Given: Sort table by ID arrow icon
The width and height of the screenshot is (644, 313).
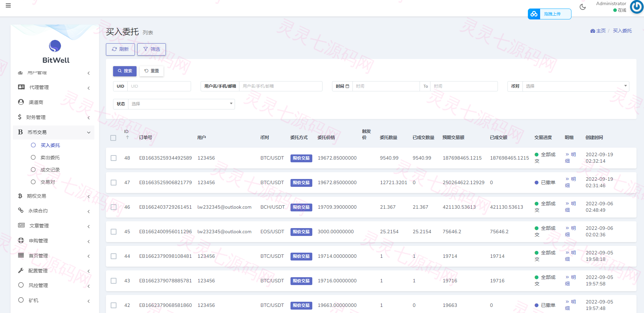Looking at the screenshot, I should (127, 137).
